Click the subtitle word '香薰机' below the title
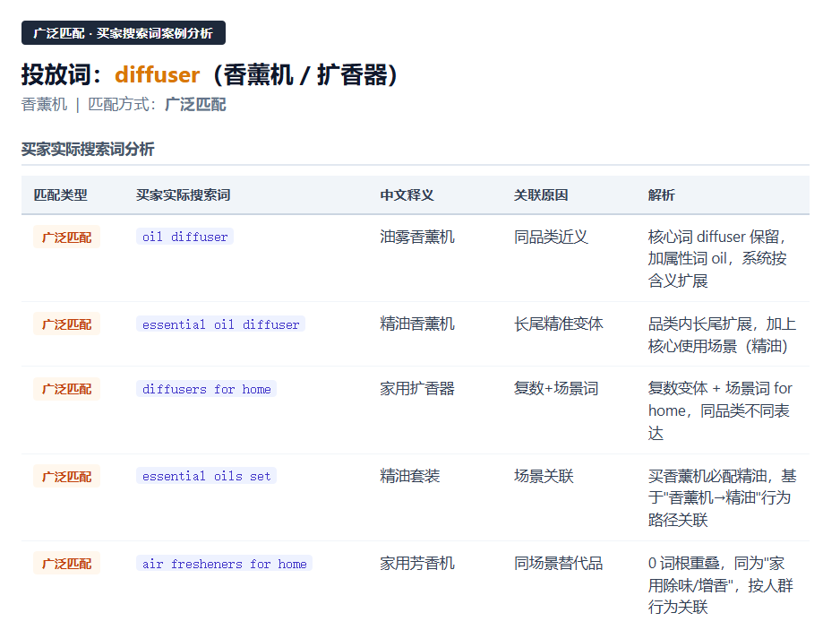Screen dimensions: 840x639 click(45, 105)
